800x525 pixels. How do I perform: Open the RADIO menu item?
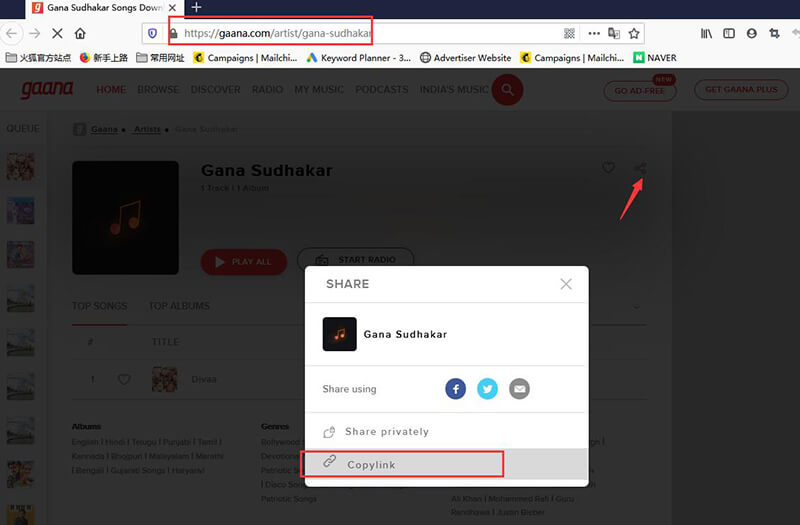click(267, 89)
